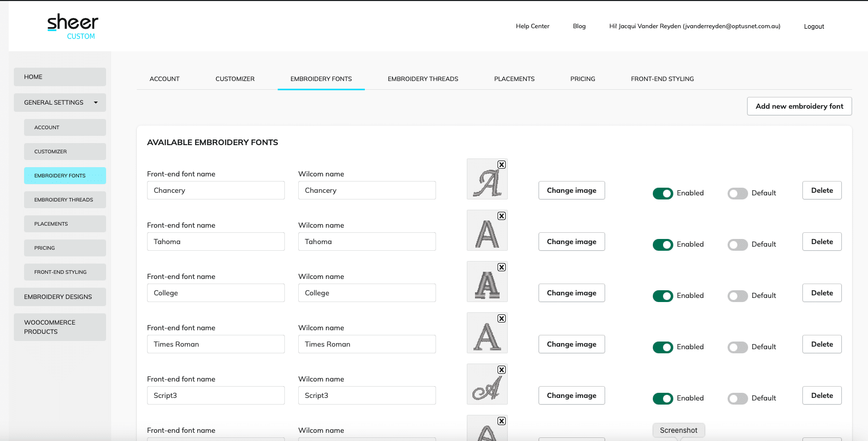This screenshot has width=868, height=441.
Task: Change image for the Tahoma font
Action: (x=572, y=242)
